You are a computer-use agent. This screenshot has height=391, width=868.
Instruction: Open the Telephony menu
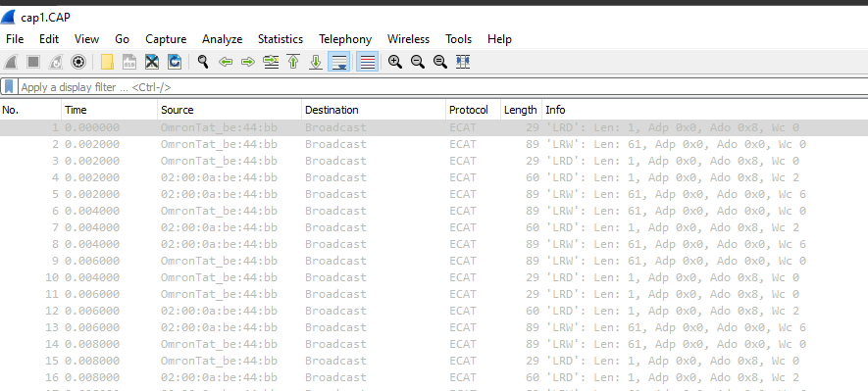(345, 39)
